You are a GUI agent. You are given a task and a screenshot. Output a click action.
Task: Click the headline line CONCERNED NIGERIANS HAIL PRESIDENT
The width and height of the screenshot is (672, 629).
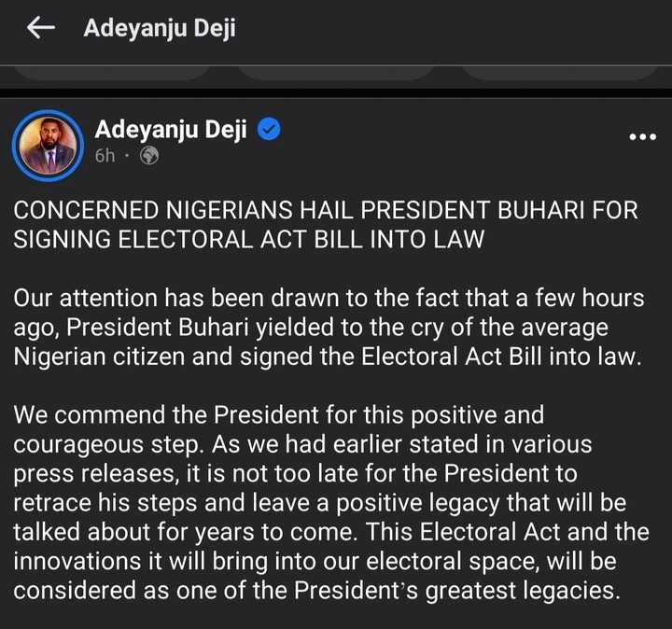[x=326, y=210]
